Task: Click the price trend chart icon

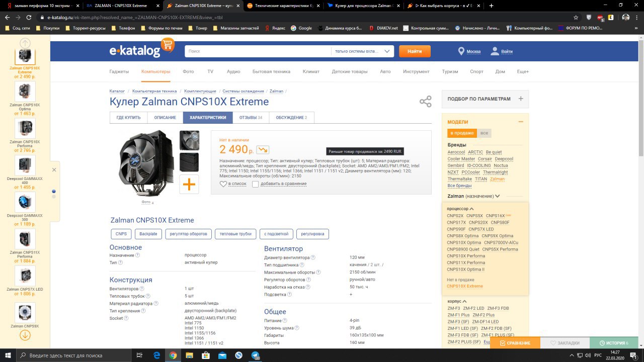Action: click(262, 149)
